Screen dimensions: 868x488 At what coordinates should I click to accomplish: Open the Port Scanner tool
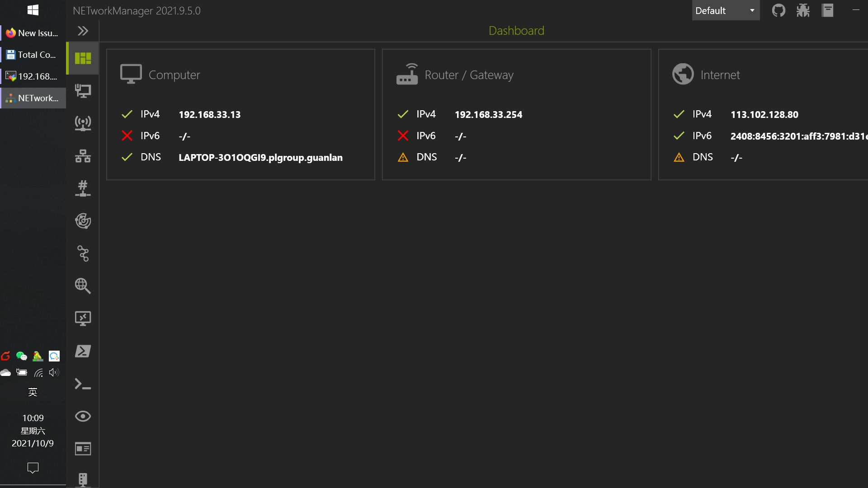point(83,188)
